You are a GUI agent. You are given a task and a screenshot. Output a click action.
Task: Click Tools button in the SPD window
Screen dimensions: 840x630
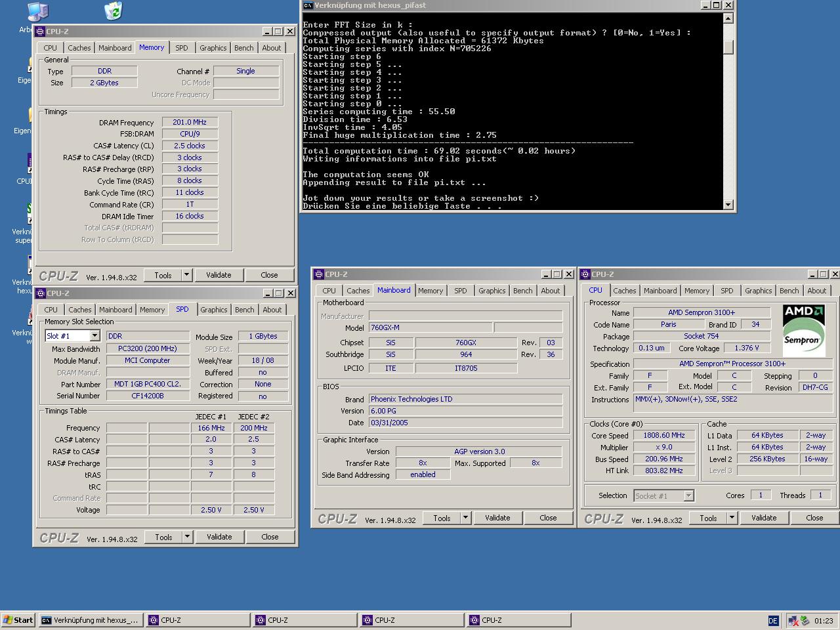163,537
